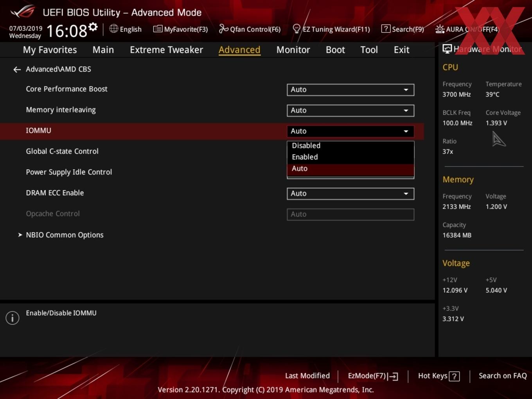
Task: Open the Boot tab
Action: coord(335,50)
